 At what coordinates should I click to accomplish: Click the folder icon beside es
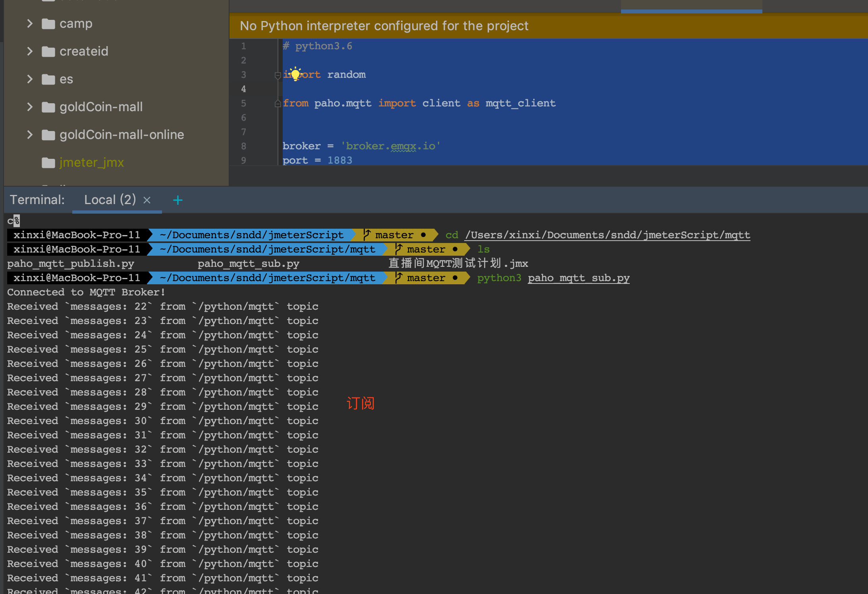[x=48, y=79]
